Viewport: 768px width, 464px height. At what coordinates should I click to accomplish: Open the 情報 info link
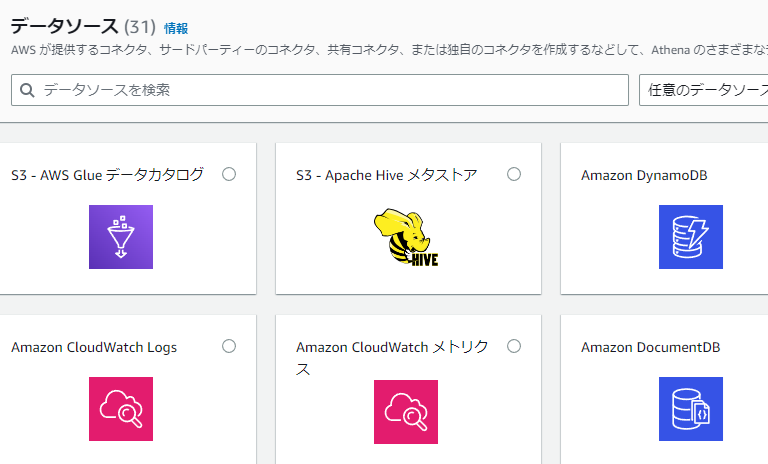(176, 29)
